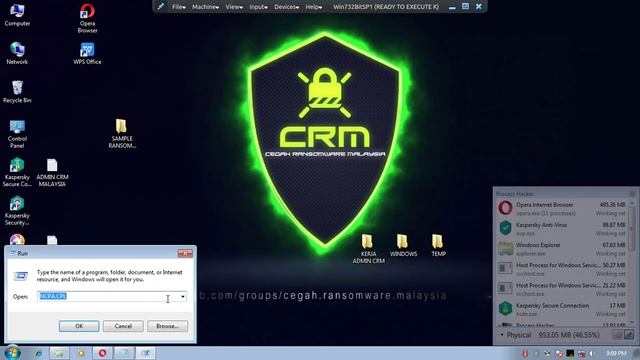640x360 pixels.
Task: Click Cancel in the Run dialog
Action: (123, 326)
